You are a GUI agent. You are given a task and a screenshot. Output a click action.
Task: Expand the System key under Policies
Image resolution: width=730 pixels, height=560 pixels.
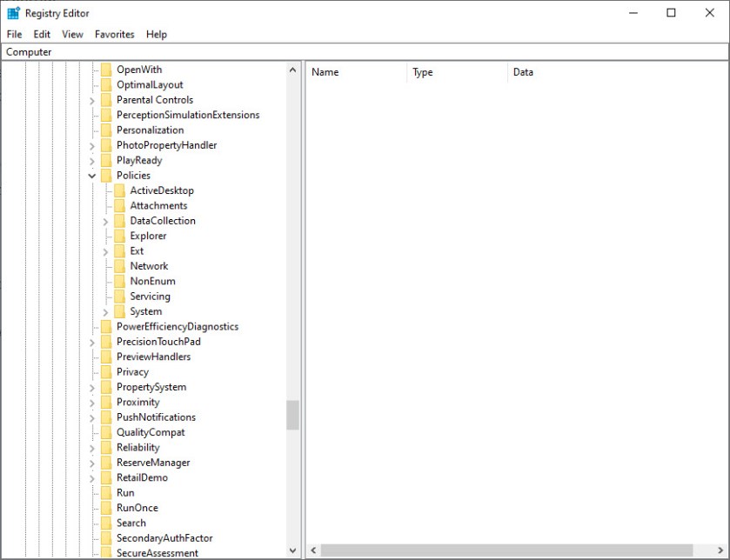click(x=106, y=311)
